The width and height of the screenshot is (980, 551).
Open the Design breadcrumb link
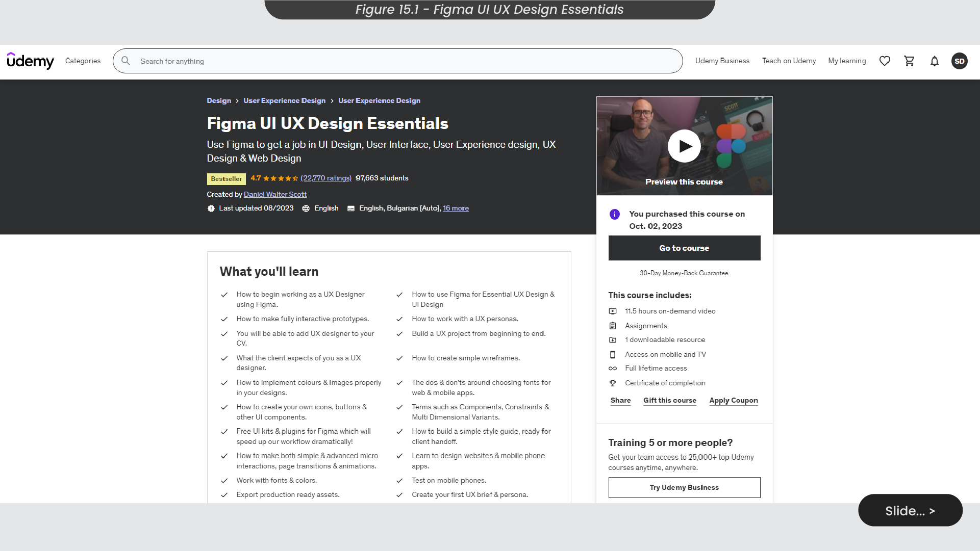(219, 100)
